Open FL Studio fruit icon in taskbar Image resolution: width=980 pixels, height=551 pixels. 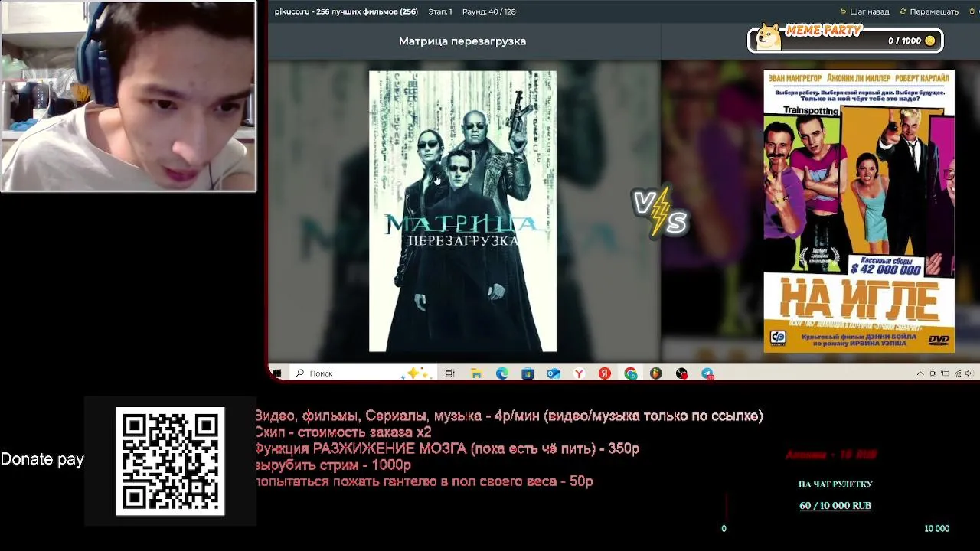coord(656,373)
